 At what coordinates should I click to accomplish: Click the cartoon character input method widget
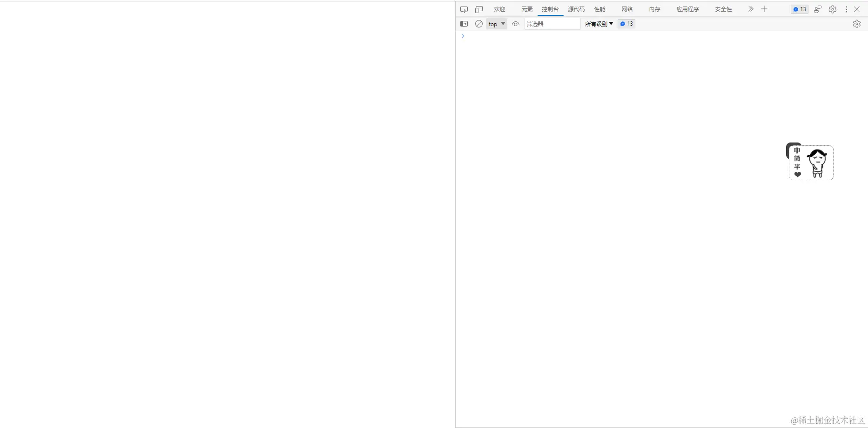point(818,163)
